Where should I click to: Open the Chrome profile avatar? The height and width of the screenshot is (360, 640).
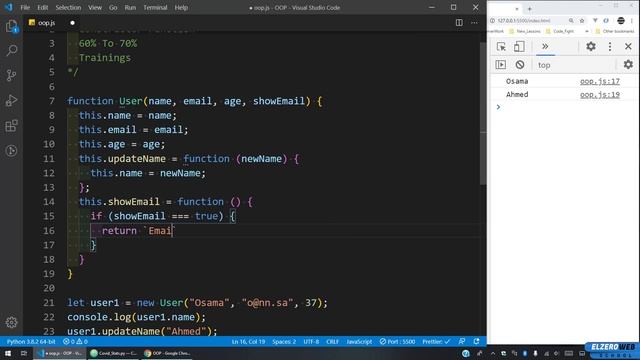(x=621, y=20)
